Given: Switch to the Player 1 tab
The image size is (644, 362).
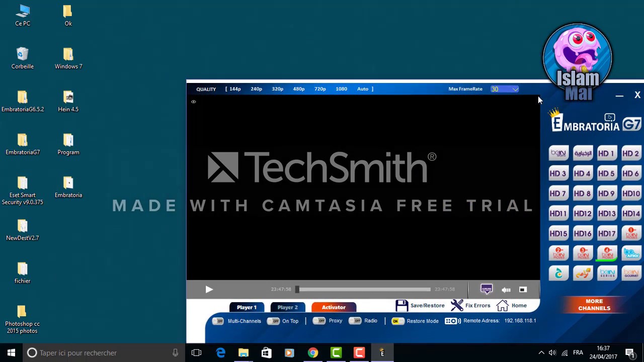Looking at the screenshot, I should 247,307.
